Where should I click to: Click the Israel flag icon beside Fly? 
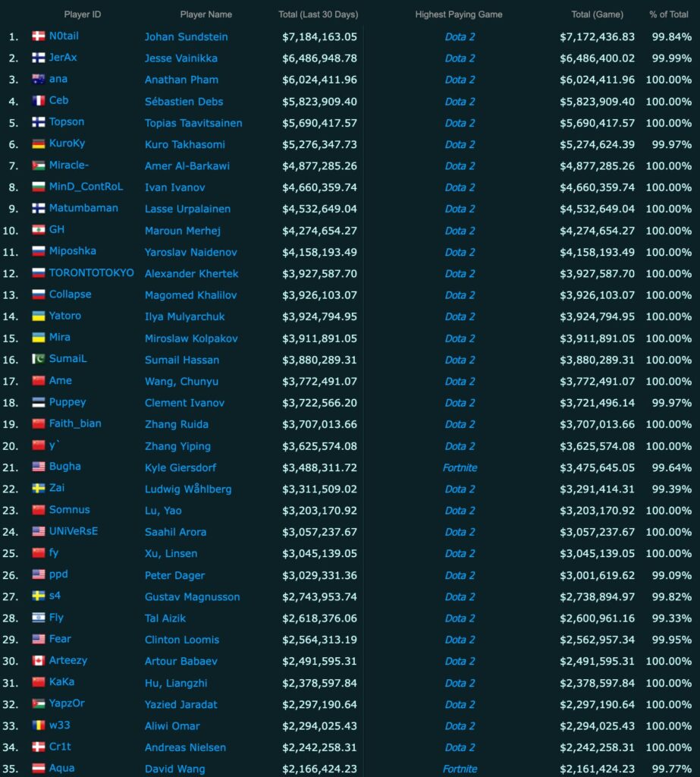coord(39,618)
